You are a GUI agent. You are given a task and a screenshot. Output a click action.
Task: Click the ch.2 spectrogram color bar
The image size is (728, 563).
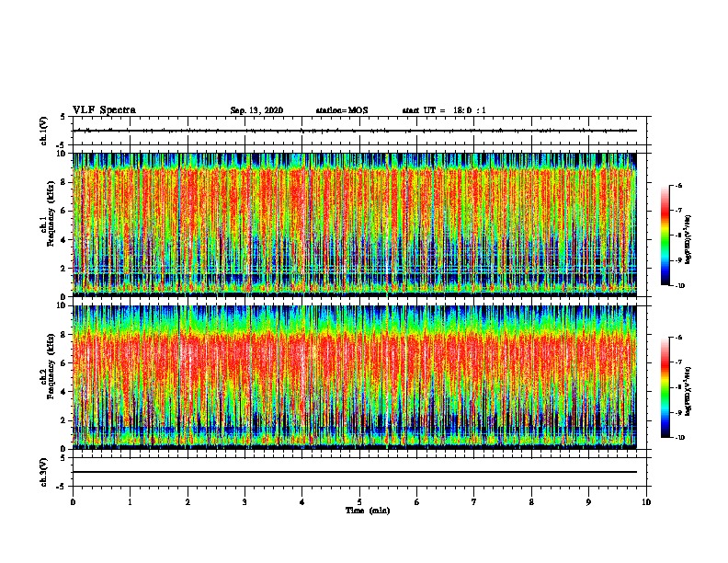click(x=665, y=387)
